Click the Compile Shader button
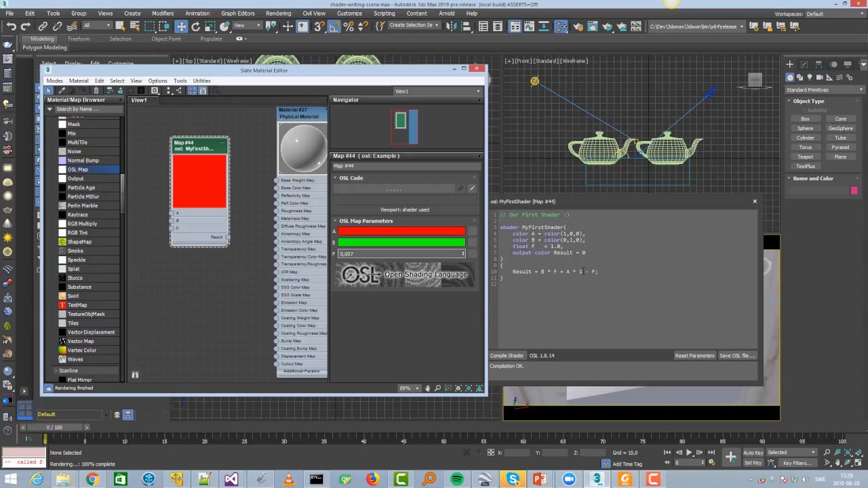868x488 pixels. pos(507,356)
